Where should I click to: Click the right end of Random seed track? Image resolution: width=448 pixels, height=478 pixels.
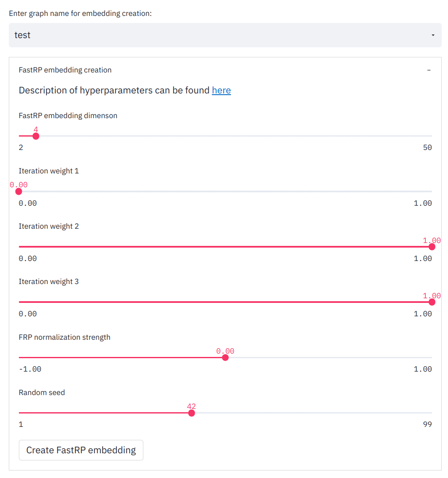[431, 413]
